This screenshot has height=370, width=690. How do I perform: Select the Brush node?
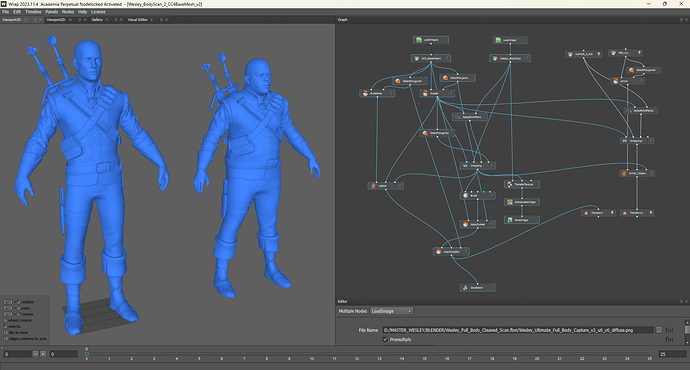tap(477, 195)
